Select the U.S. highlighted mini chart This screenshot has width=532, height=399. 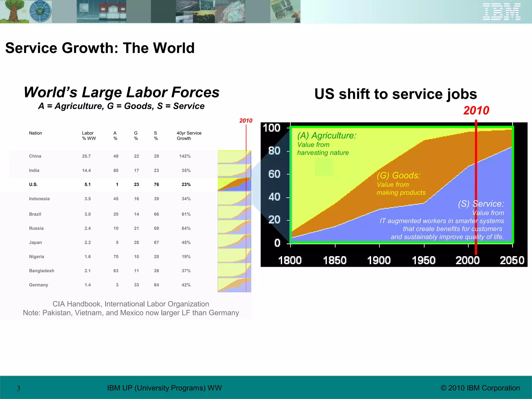pyautogui.click(x=234, y=184)
